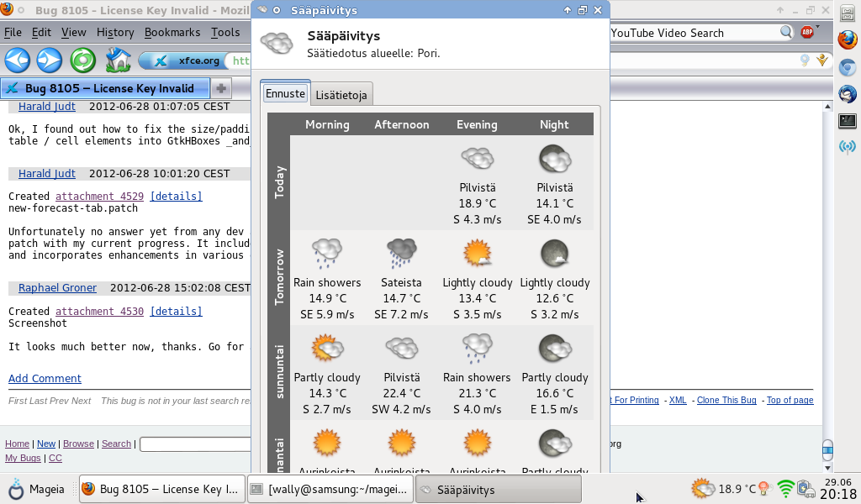Open the History menu in Firefox

click(x=115, y=33)
